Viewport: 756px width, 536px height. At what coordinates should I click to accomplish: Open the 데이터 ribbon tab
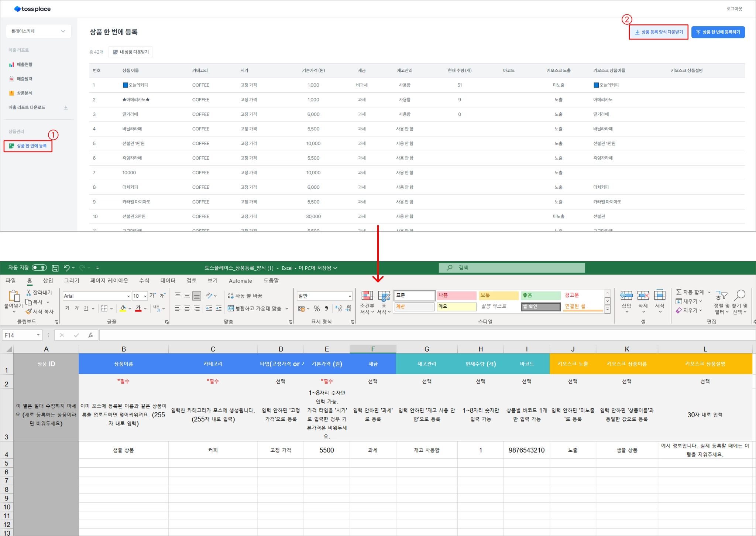pyautogui.click(x=168, y=280)
